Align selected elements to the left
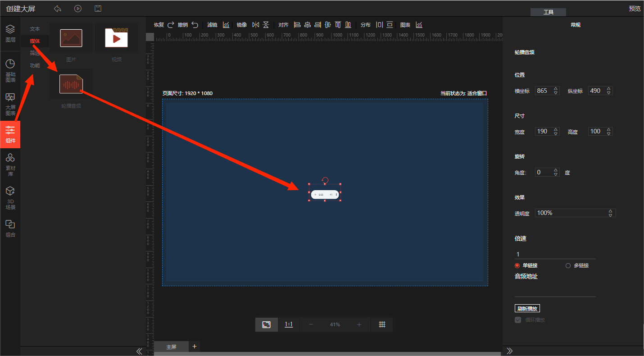The width and height of the screenshot is (644, 356). (297, 25)
